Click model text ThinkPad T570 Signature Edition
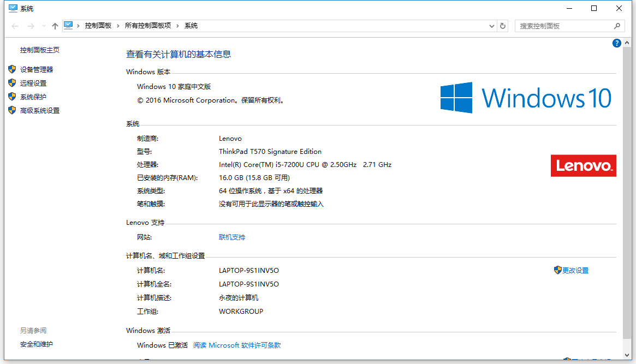 [270, 152]
